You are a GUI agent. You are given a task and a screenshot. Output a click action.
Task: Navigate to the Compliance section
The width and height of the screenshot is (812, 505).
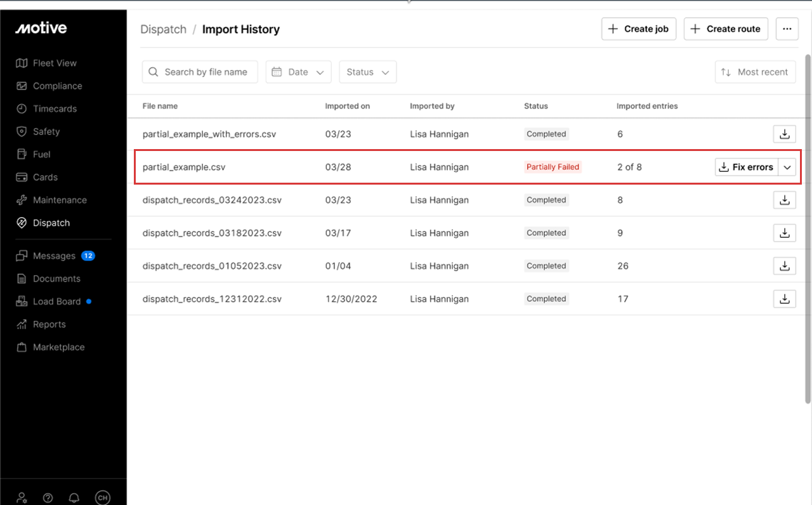click(x=57, y=86)
